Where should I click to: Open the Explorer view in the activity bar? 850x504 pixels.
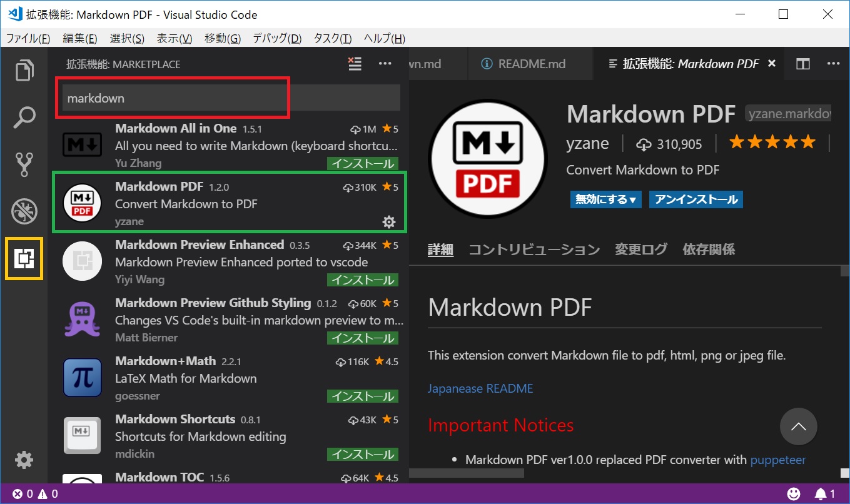(24, 70)
